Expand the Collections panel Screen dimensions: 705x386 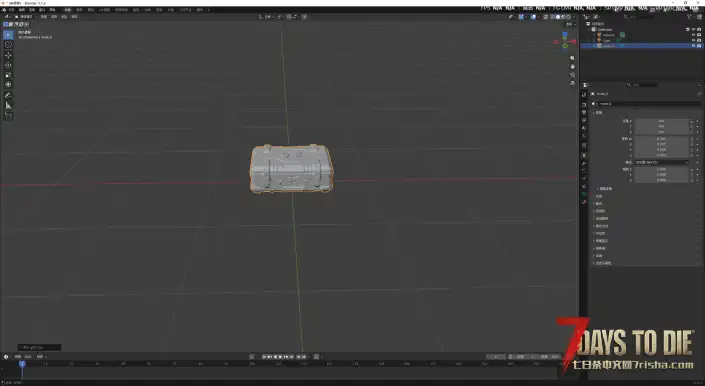598,203
